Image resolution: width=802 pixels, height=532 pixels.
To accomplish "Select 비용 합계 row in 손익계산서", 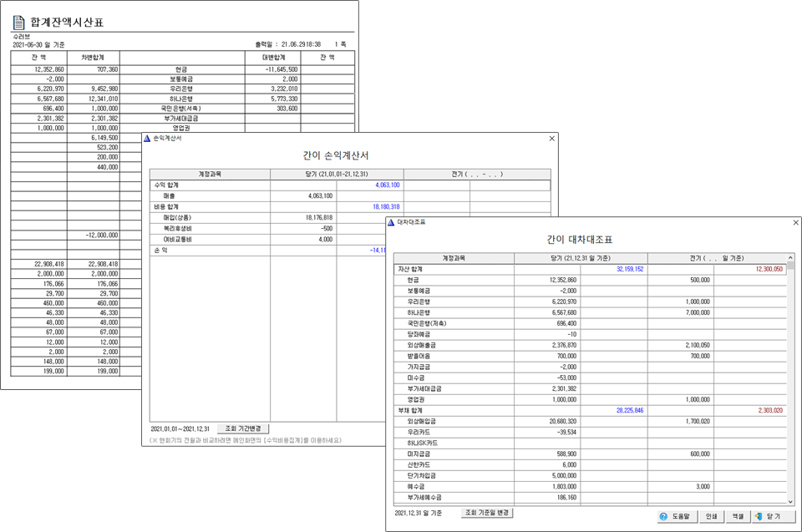I will [350, 207].
